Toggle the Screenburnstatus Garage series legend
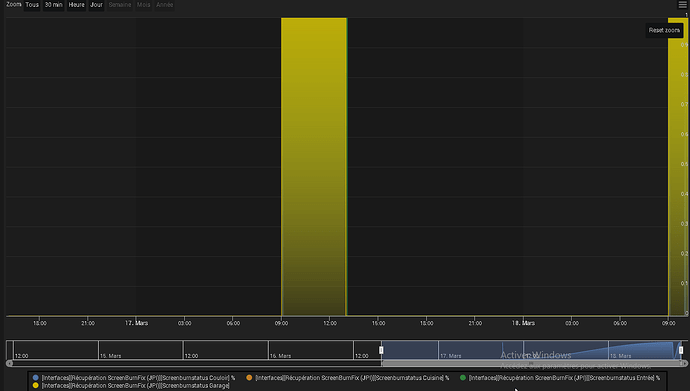This screenshot has height=391, width=690. (x=131, y=386)
